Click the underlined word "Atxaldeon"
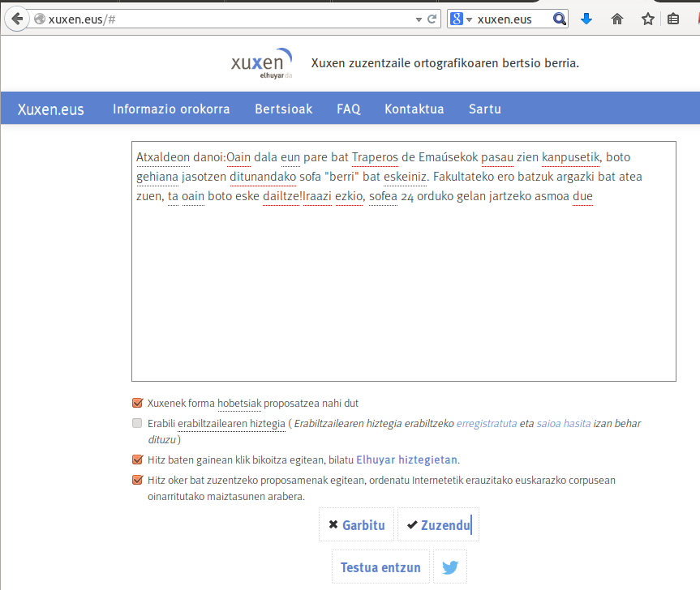The image size is (700, 590). 163,157
